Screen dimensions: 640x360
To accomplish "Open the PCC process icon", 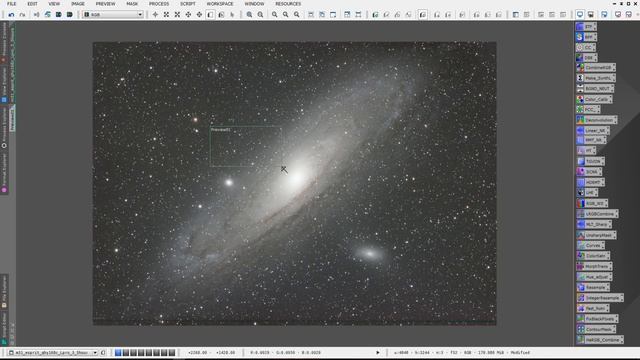I will [588, 109].
